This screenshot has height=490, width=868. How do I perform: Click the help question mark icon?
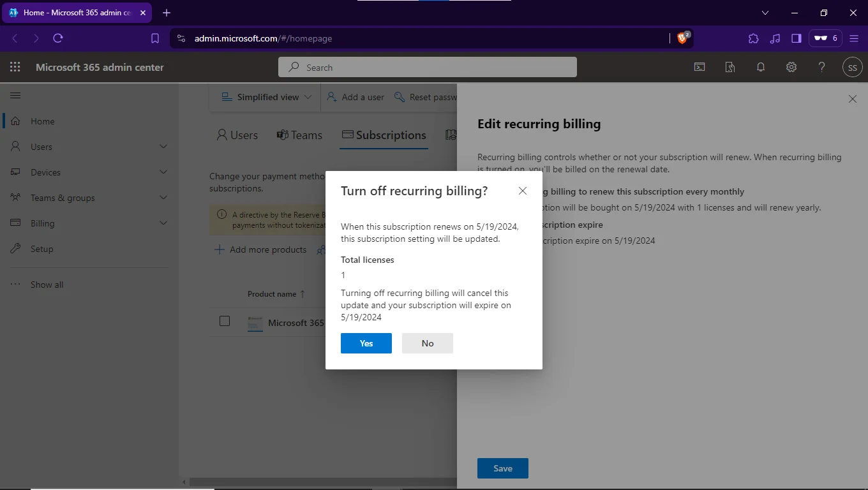tap(822, 67)
